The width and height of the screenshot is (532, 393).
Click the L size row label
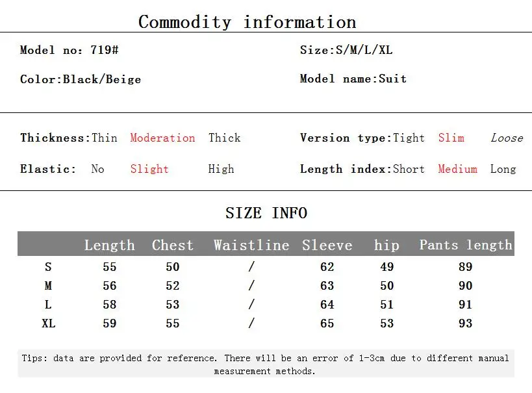48,305
